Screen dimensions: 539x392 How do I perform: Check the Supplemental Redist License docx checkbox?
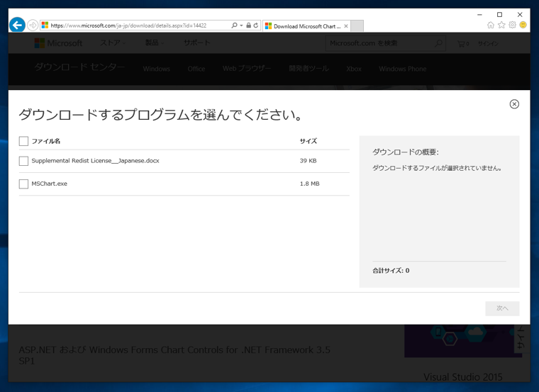(23, 161)
